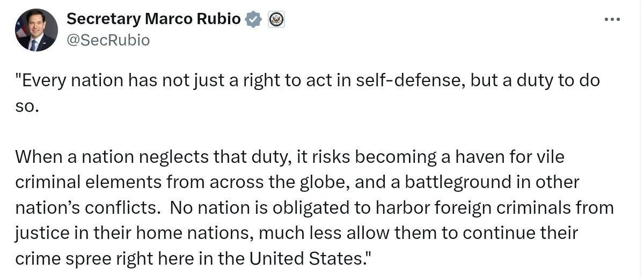Visit the @SecRubio handle link

tap(108, 40)
